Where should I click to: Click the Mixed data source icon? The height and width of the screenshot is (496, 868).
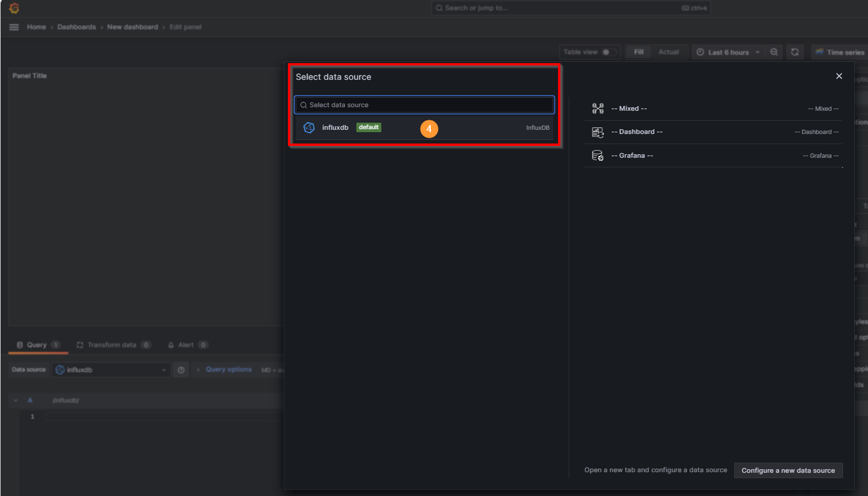(x=598, y=108)
